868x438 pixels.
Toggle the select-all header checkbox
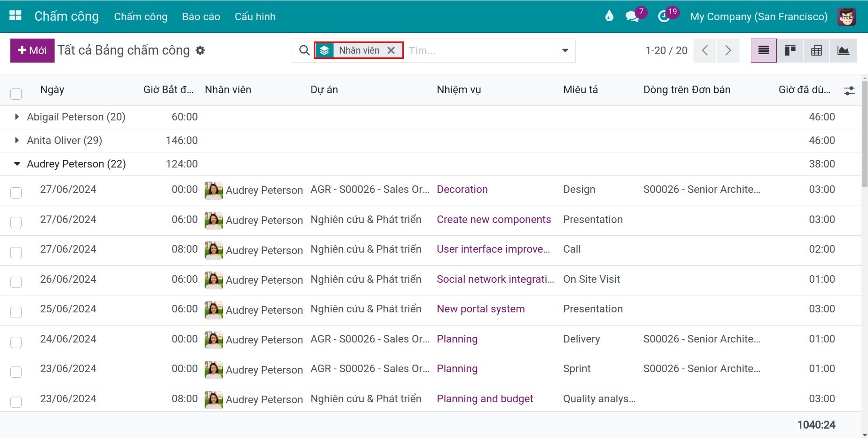pyautogui.click(x=16, y=94)
